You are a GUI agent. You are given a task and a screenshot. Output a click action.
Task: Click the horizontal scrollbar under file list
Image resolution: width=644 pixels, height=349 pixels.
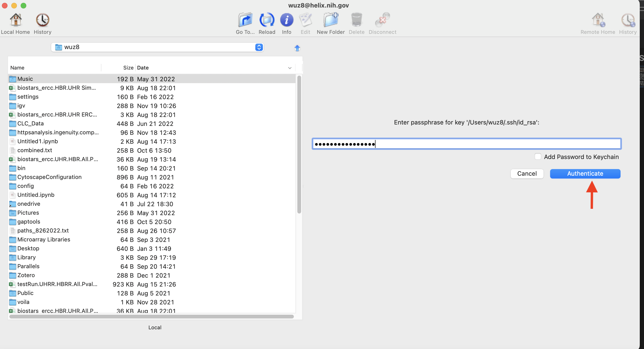pyautogui.click(x=151, y=317)
